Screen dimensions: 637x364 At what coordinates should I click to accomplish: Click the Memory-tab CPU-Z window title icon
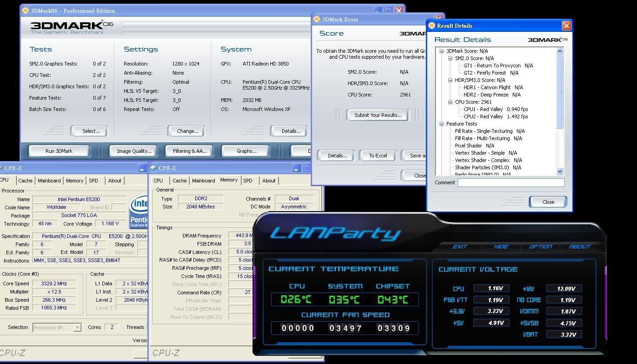(x=153, y=168)
